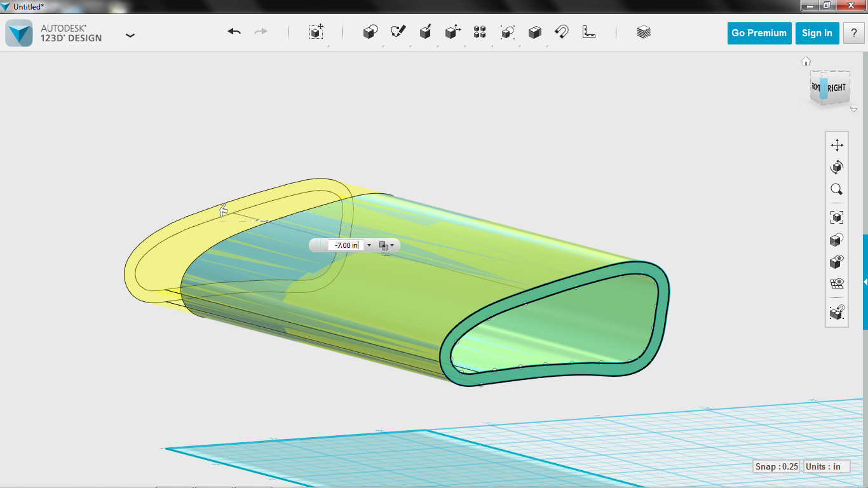Open the application menu chevron

pyautogui.click(x=130, y=36)
